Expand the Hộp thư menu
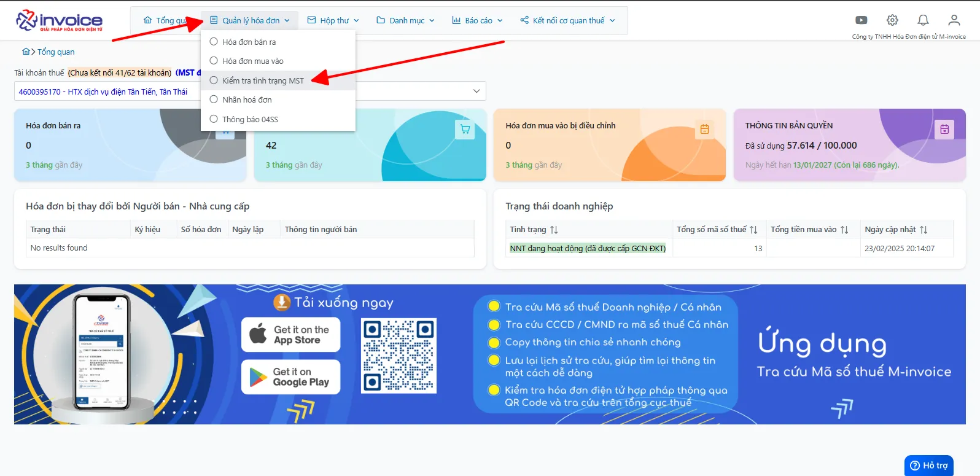The height and width of the screenshot is (476, 980). (333, 20)
